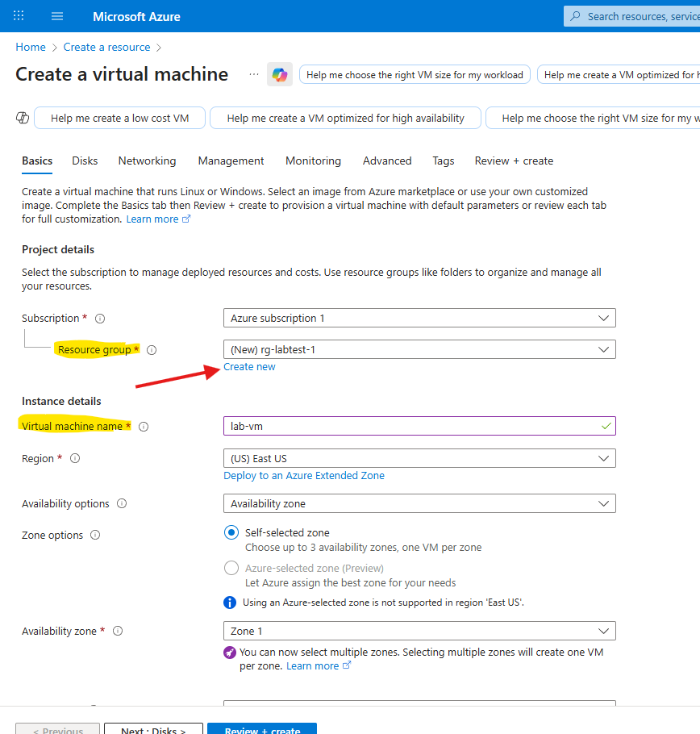Click the Next : Disks button
Image resolution: width=700 pixels, height=734 pixels.
pyautogui.click(x=153, y=729)
